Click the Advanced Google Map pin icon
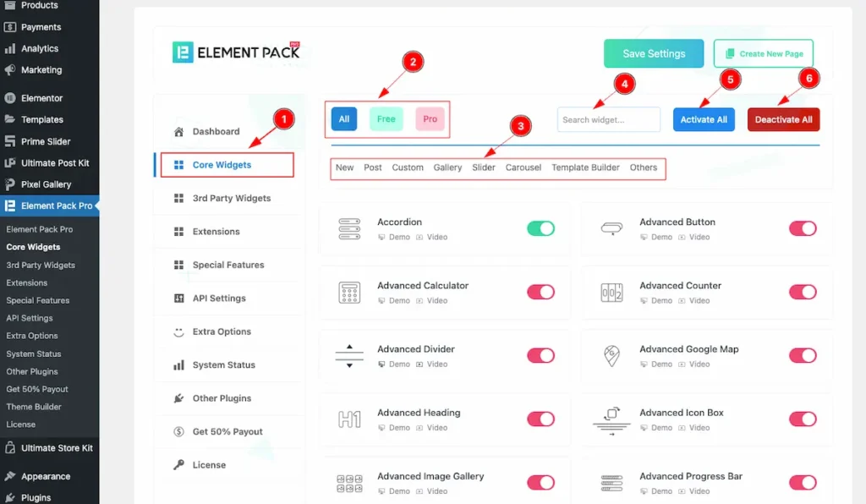This screenshot has width=866, height=504. click(x=611, y=356)
